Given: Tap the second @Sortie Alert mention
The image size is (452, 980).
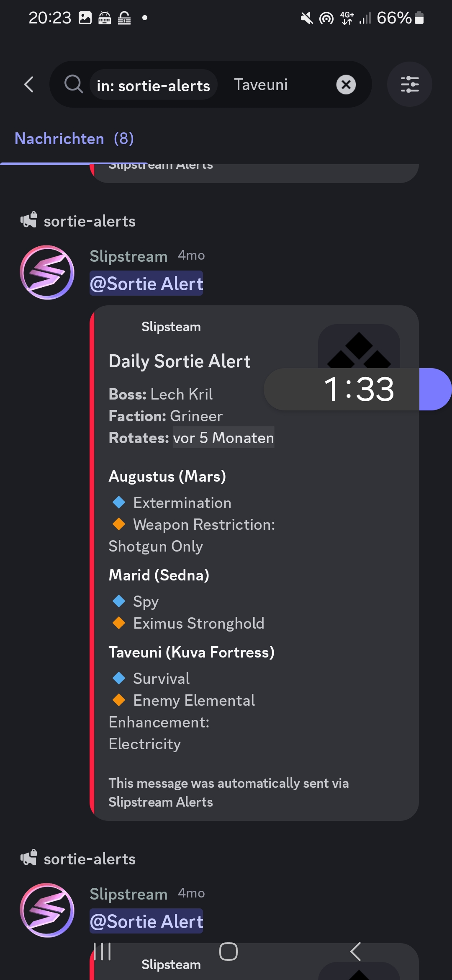Looking at the screenshot, I should (146, 921).
